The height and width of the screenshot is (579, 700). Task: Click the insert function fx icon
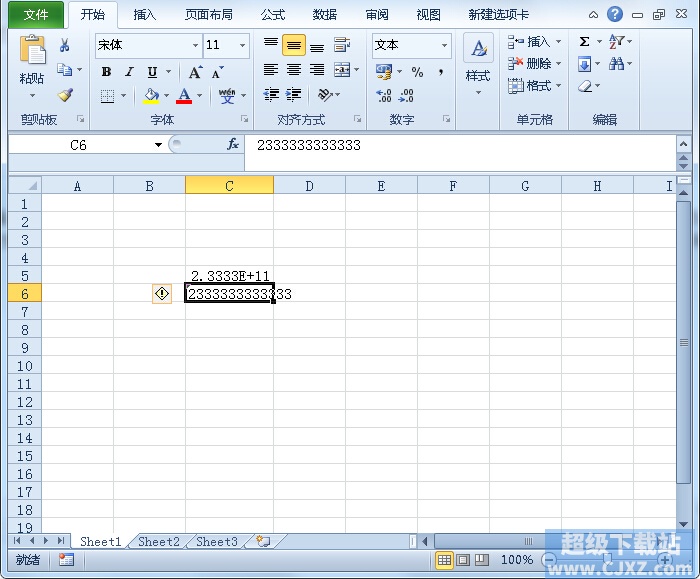tap(233, 145)
